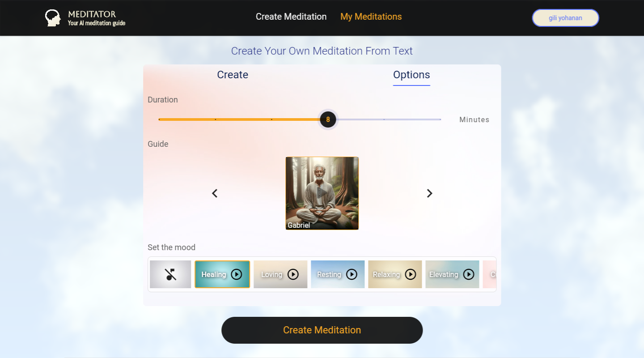Play the Relaxing mood preview
The image size is (644, 358).
pyautogui.click(x=411, y=274)
